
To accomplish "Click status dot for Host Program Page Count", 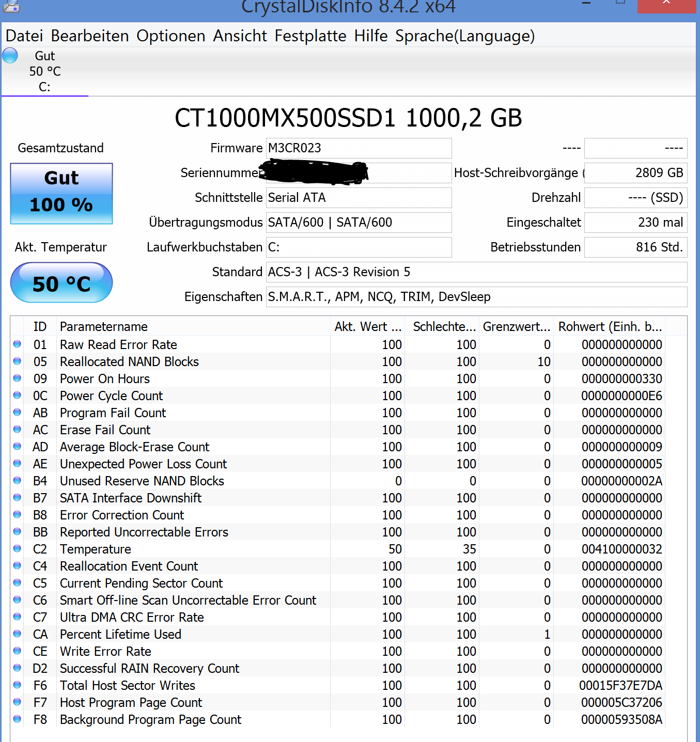I will pos(17,702).
